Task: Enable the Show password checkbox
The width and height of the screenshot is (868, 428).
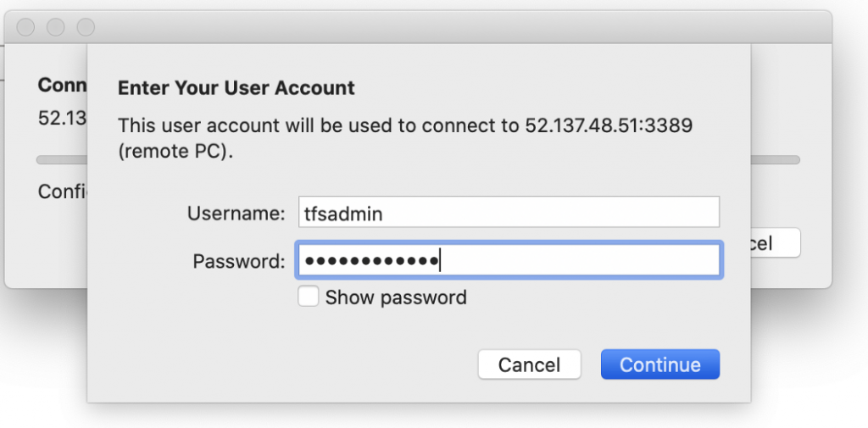Action: tap(309, 297)
